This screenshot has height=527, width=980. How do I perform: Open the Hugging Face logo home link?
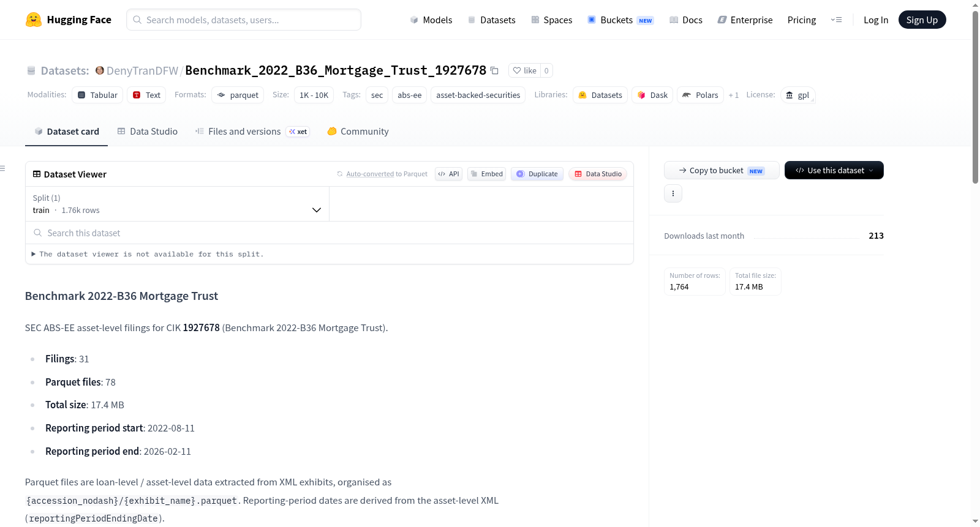coord(69,20)
